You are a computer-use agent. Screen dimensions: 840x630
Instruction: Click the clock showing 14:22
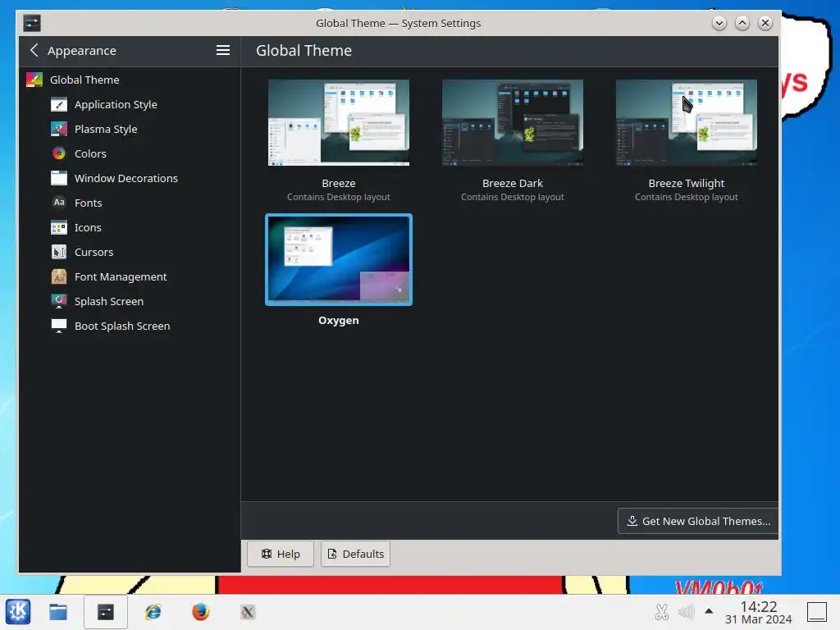click(x=759, y=606)
